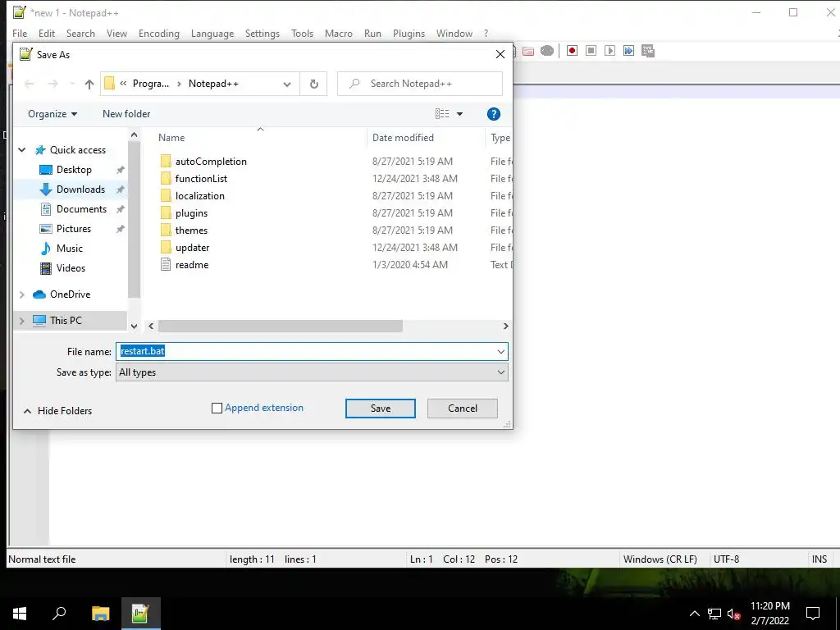Open the Action Center notifications

tap(813, 614)
